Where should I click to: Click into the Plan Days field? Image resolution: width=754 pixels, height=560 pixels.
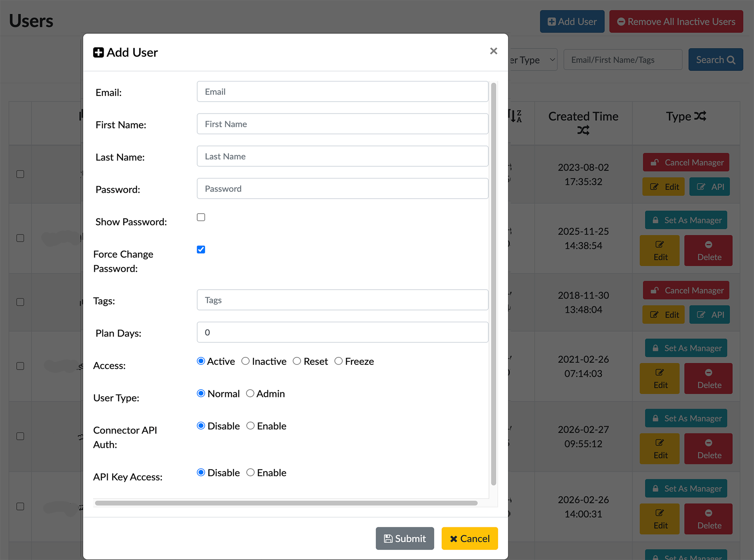[342, 332]
